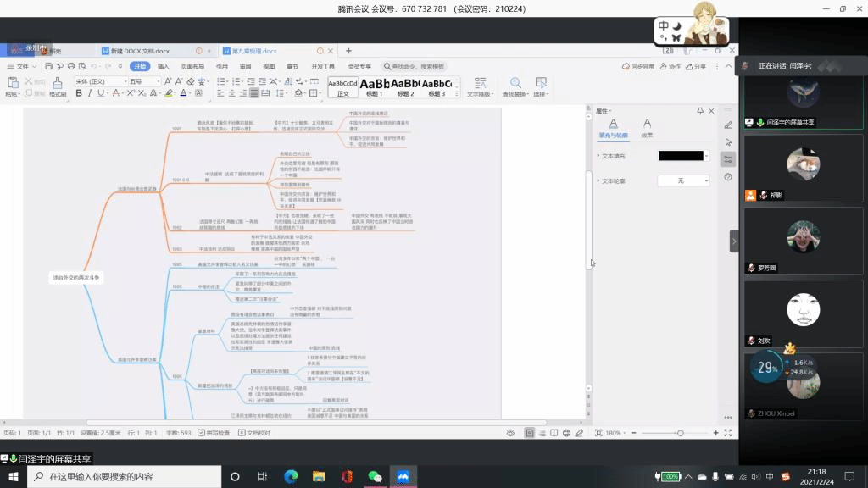Open the 文本轮廓 outline dropdown showing 无
This screenshot has width=868, height=488.
(683, 180)
